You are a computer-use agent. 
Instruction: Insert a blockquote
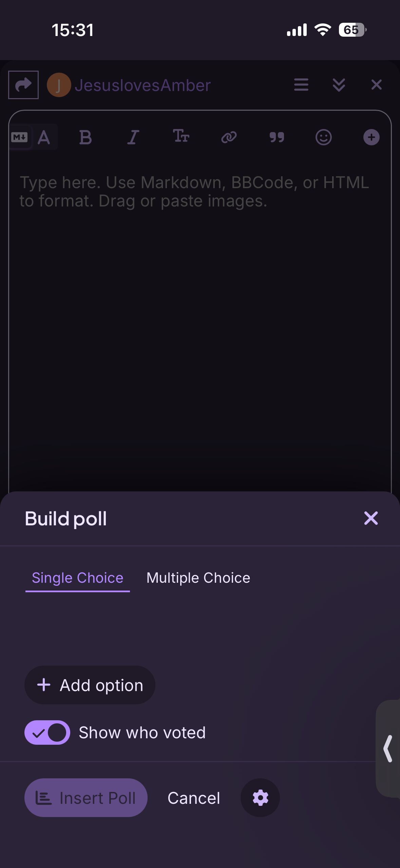pos(277,138)
